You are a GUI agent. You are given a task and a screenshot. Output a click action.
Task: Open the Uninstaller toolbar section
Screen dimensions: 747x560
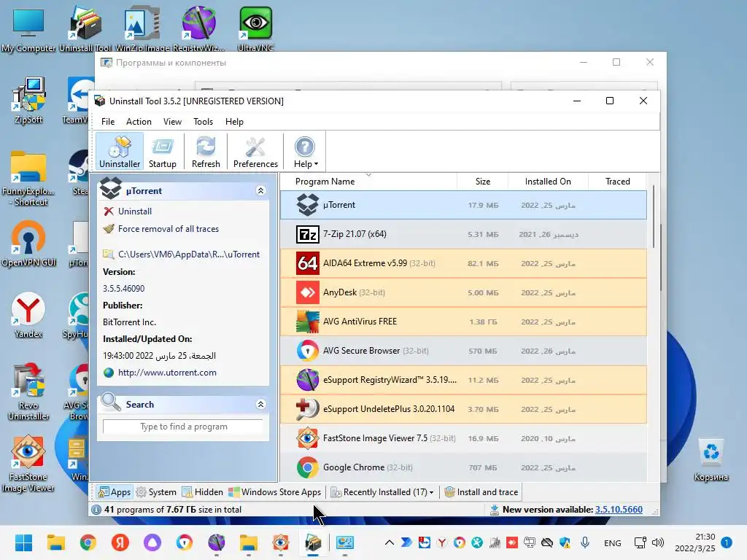[120, 152]
